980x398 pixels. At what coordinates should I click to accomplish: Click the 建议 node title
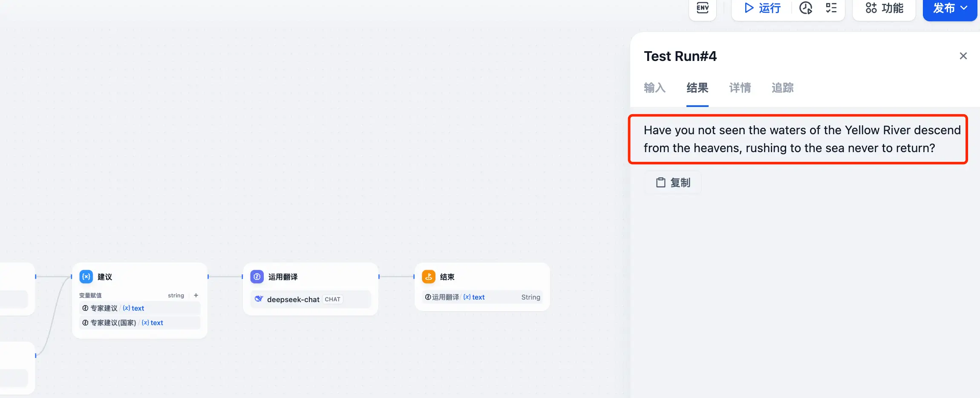click(x=105, y=277)
